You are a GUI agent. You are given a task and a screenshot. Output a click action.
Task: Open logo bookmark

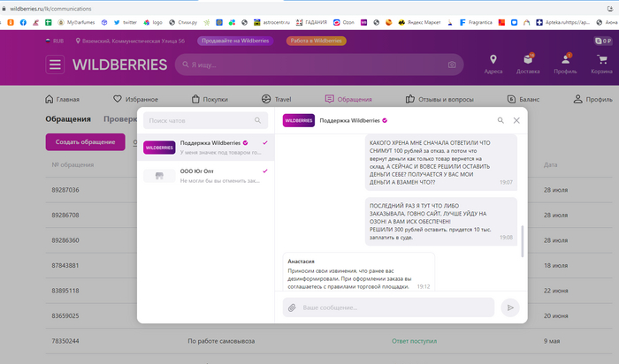153,22
